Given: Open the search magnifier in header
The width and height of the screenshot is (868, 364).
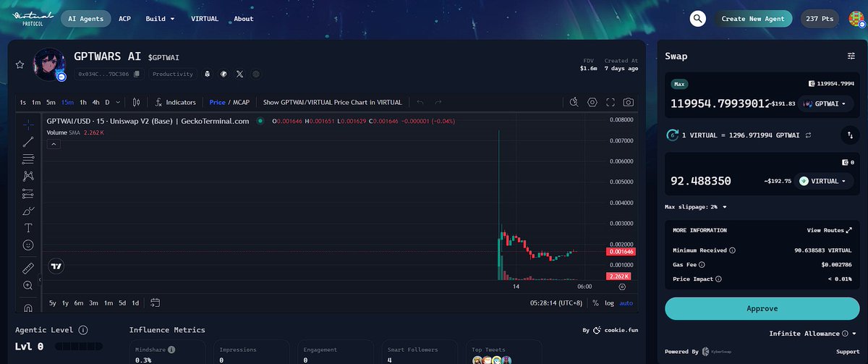Looking at the screenshot, I should point(697,19).
